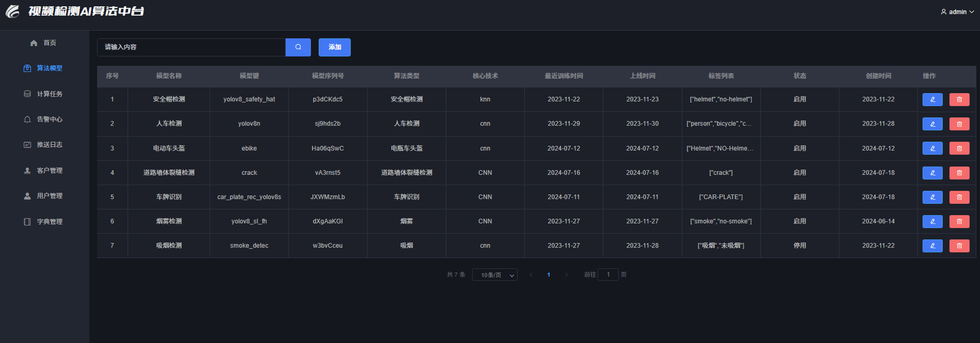Click the 添加 button
The image size is (980, 343).
[x=334, y=47]
